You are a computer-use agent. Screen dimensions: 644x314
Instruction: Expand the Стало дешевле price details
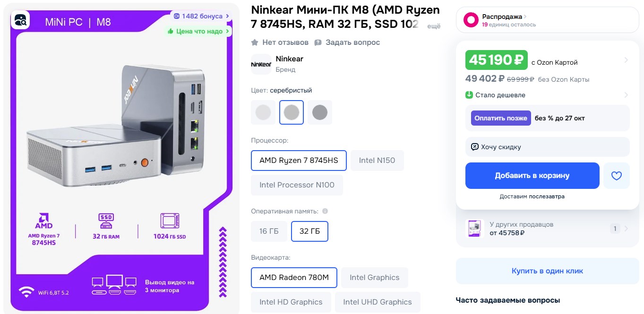[x=547, y=95]
